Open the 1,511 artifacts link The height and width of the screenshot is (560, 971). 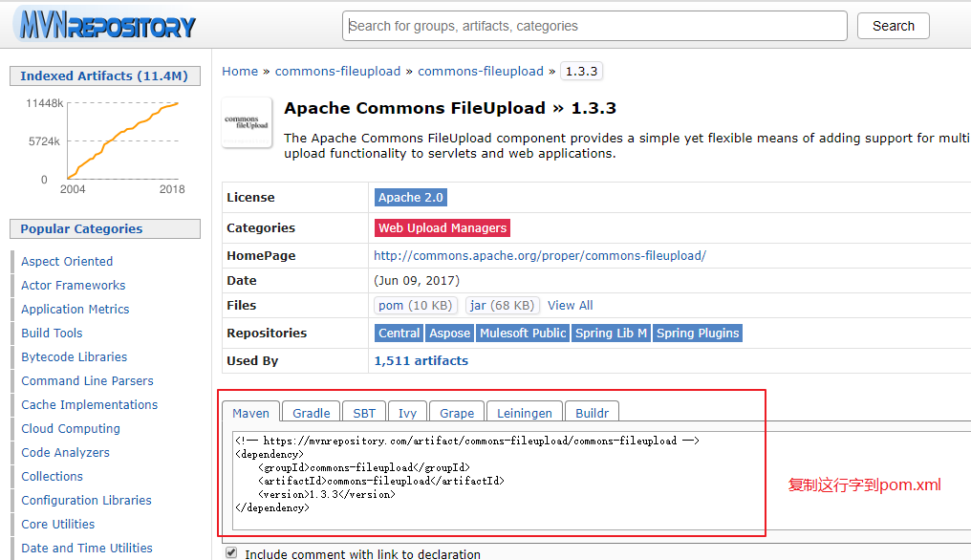[421, 360]
